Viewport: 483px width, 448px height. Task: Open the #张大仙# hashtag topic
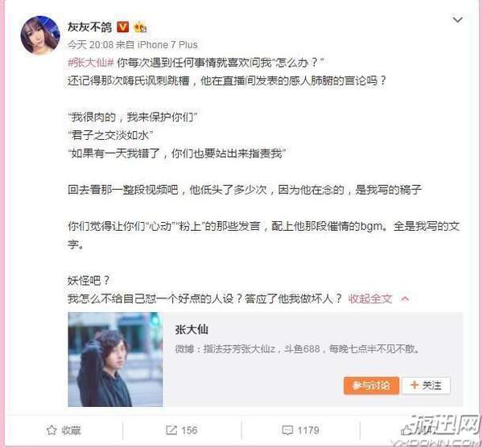point(91,63)
